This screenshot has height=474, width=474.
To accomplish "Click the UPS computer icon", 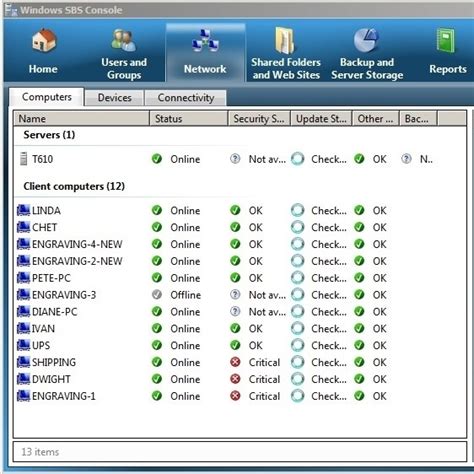I will tap(23, 345).
